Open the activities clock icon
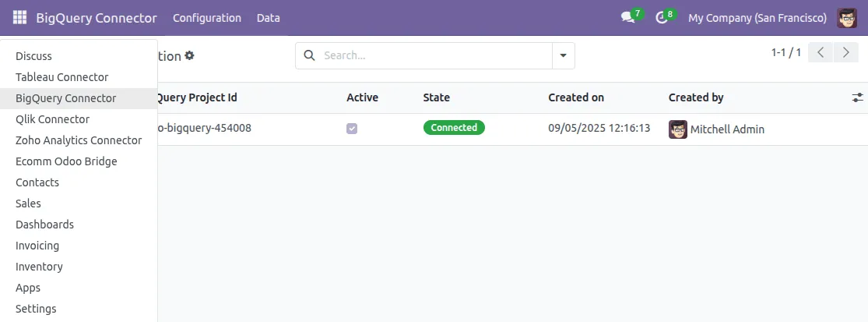This screenshot has height=322, width=868. pos(662,17)
